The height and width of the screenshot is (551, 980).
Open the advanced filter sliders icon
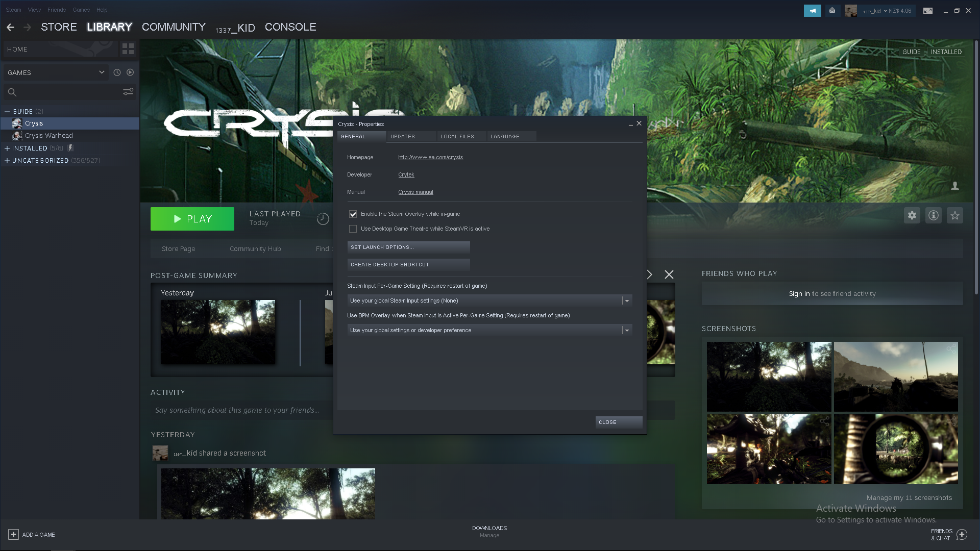[x=128, y=92]
